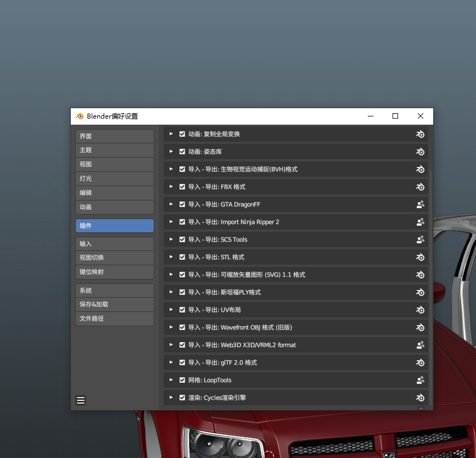Switch to 视图切换 preferences section
The image size is (476, 458).
[115, 258]
